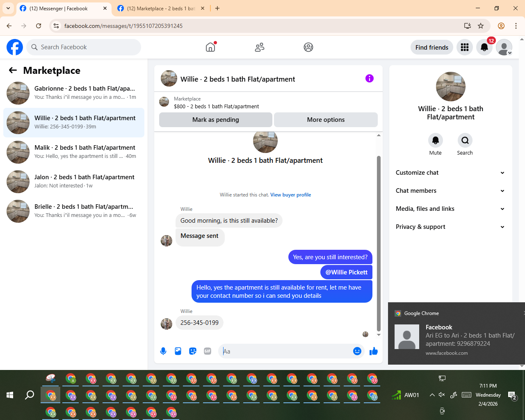Screen dimensions: 525x420
Task: Go to the Home feed icon
Action: [210, 47]
